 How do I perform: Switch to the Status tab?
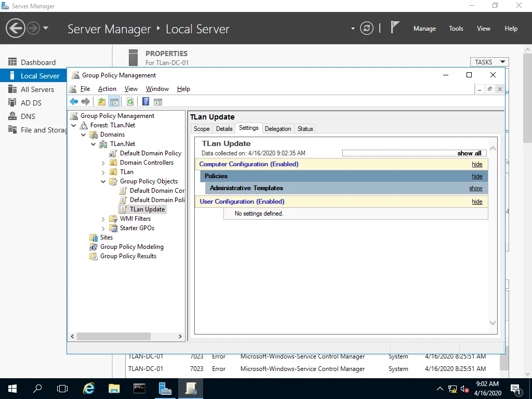[305, 129]
